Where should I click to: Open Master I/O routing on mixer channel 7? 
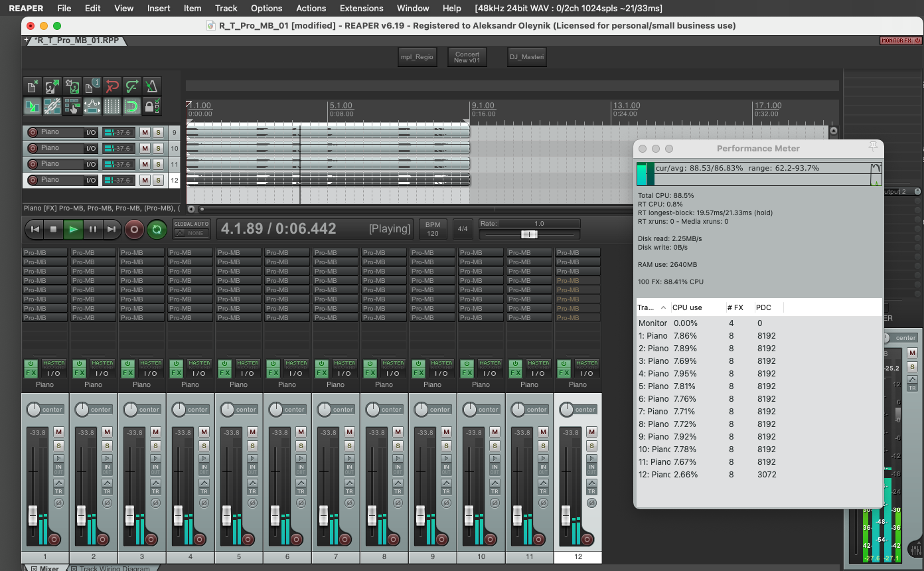click(x=345, y=368)
